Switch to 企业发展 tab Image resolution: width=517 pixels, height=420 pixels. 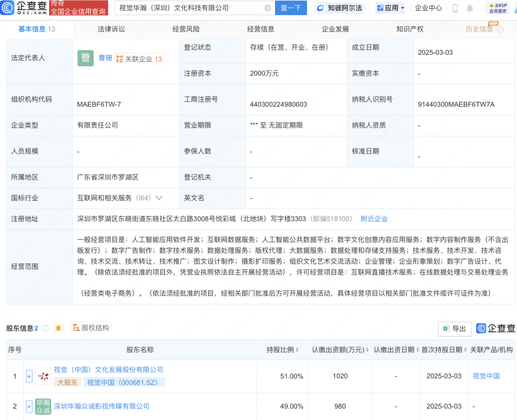[x=336, y=29]
